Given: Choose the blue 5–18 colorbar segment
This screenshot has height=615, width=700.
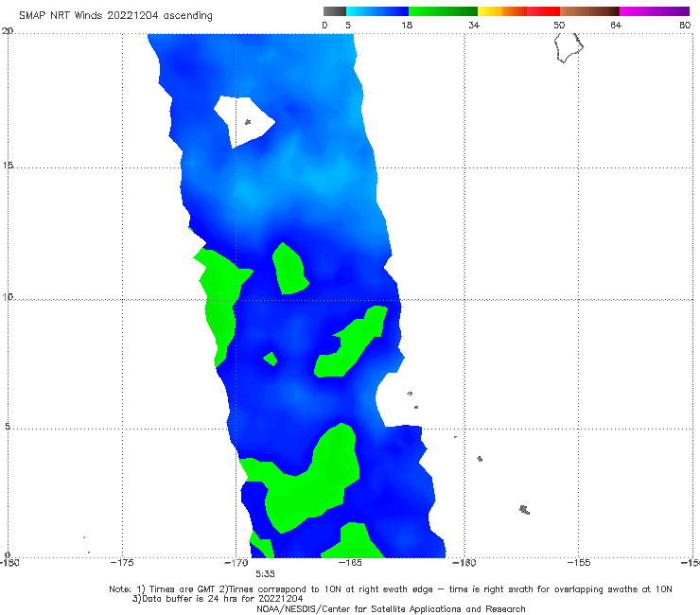Looking at the screenshot, I should [x=377, y=11].
